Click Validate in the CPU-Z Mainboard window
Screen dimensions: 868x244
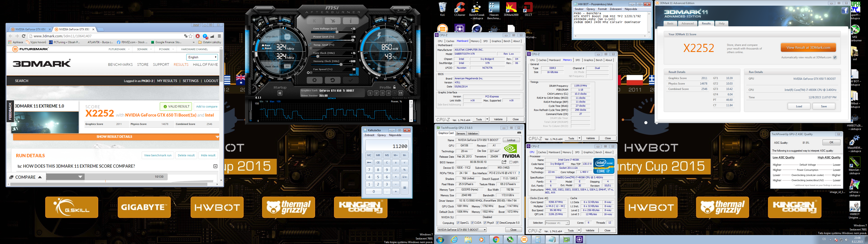pyautogui.click(x=498, y=119)
